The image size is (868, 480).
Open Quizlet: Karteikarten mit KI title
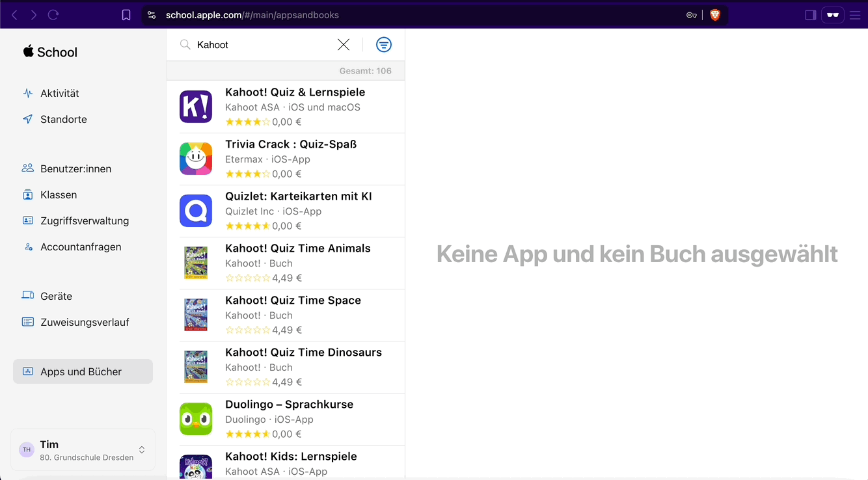pyautogui.click(x=299, y=196)
